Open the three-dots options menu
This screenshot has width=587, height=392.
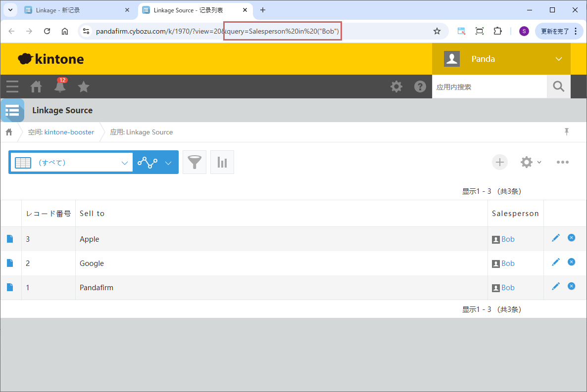point(562,162)
